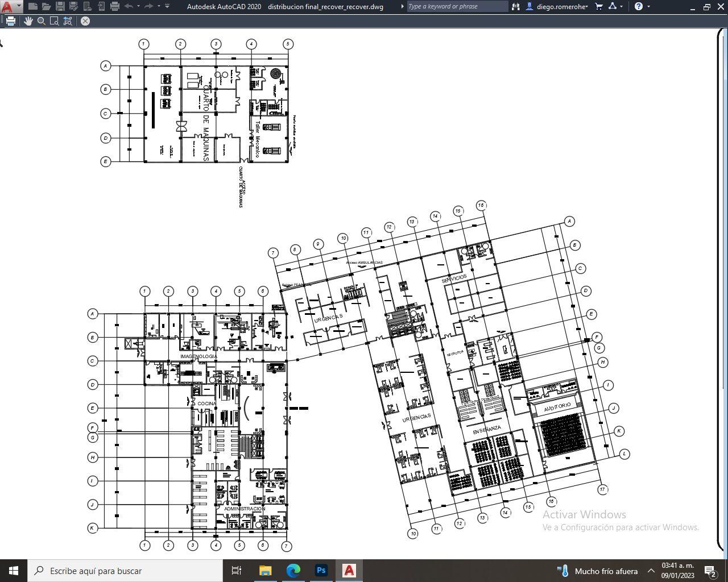Choose the Zoom Window tool
Viewport: 728px width, 582px height.
pos(55,21)
